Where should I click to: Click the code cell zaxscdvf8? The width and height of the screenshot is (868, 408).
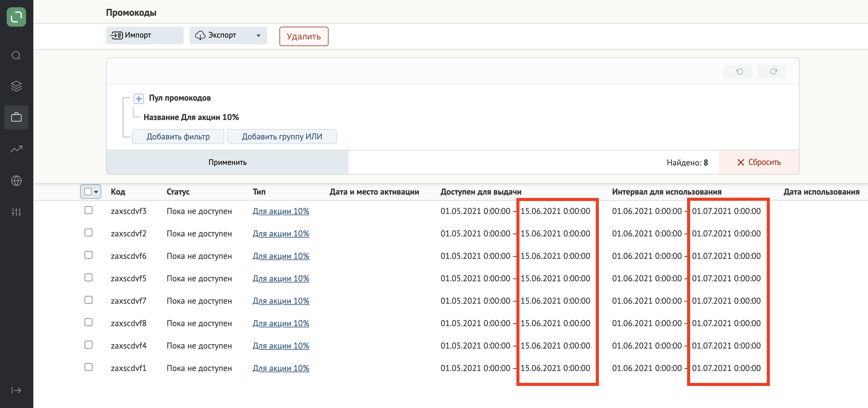[129, 323]
